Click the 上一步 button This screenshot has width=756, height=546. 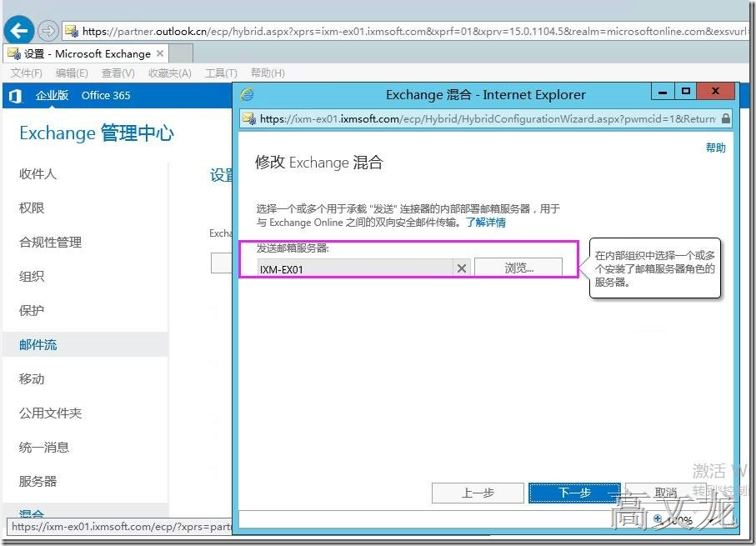click(478, 493)
